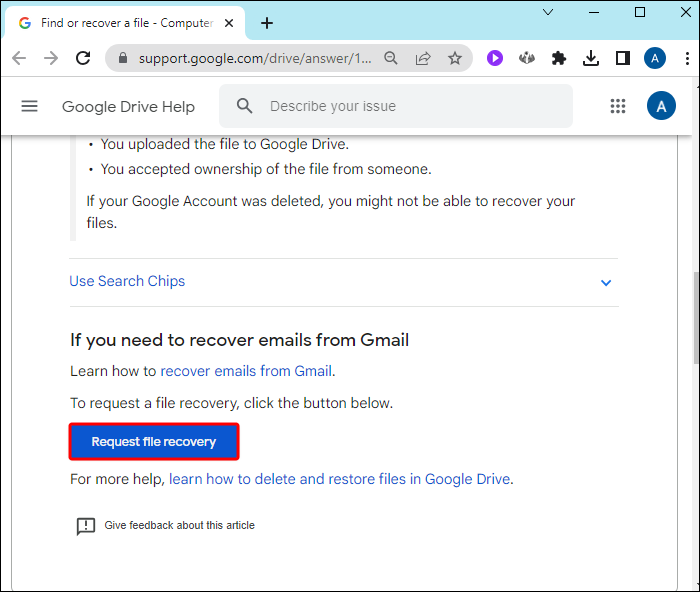The width and height of the screenshot is (700, 592).
Task: Open the Chrome extensions puzzle icon
Action: click(x=559, y=58)
